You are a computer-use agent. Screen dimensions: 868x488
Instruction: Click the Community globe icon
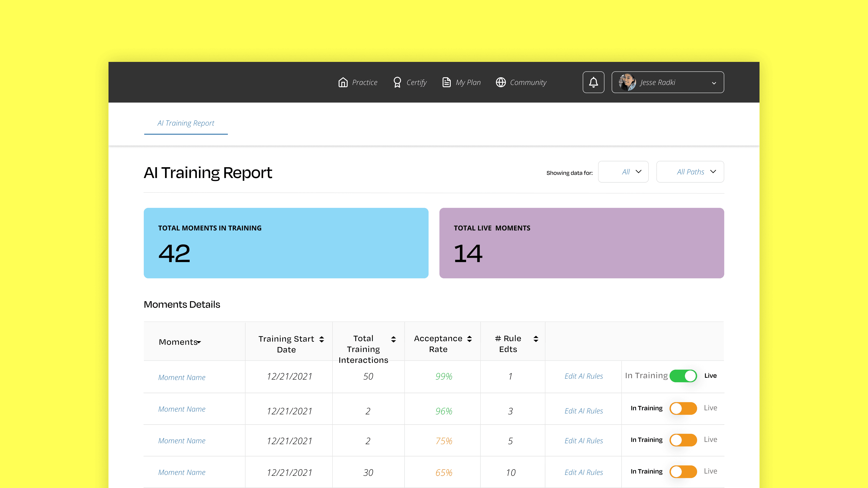(501, 82)
